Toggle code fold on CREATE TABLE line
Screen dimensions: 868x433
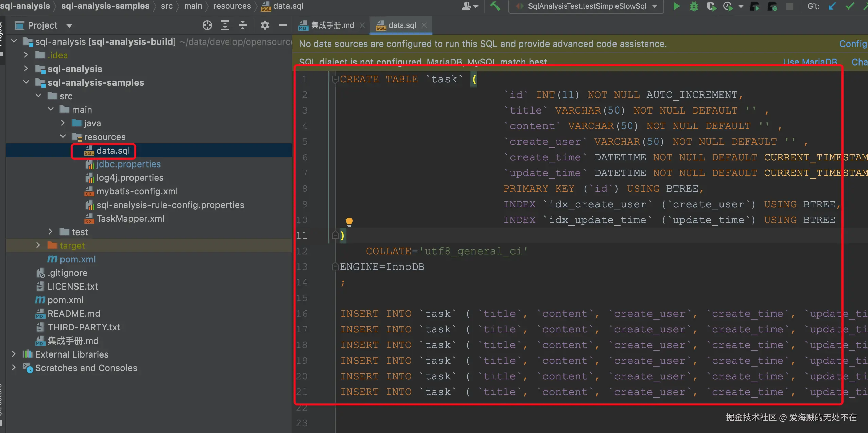[x=335, y=80]
